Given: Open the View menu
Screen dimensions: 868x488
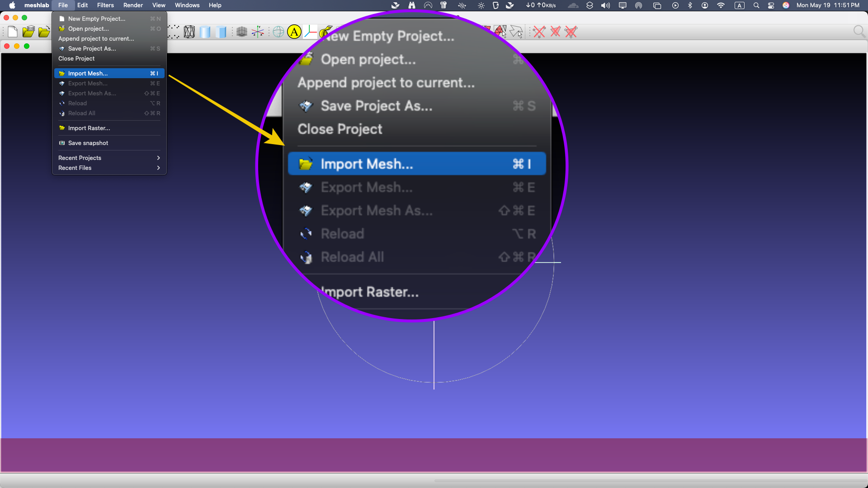Looking at the screenshot, I should click(x=159, y=5).
